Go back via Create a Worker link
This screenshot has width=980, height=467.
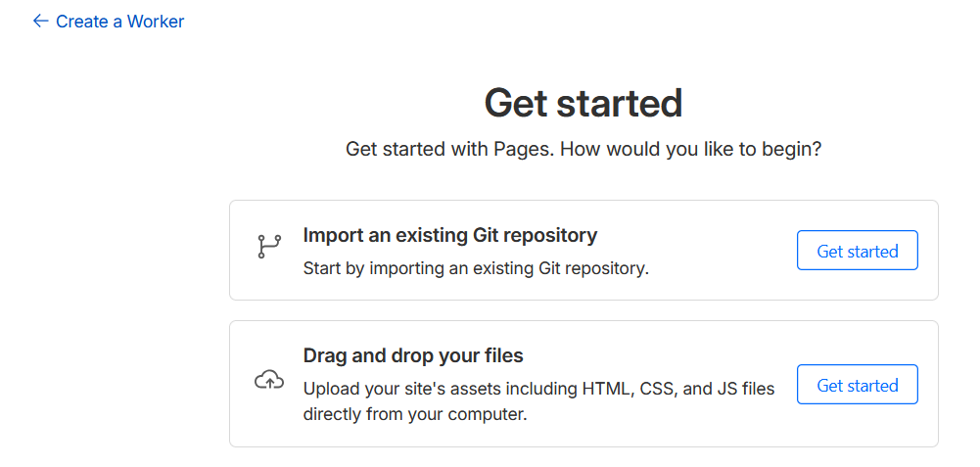(x=119, y=21)
